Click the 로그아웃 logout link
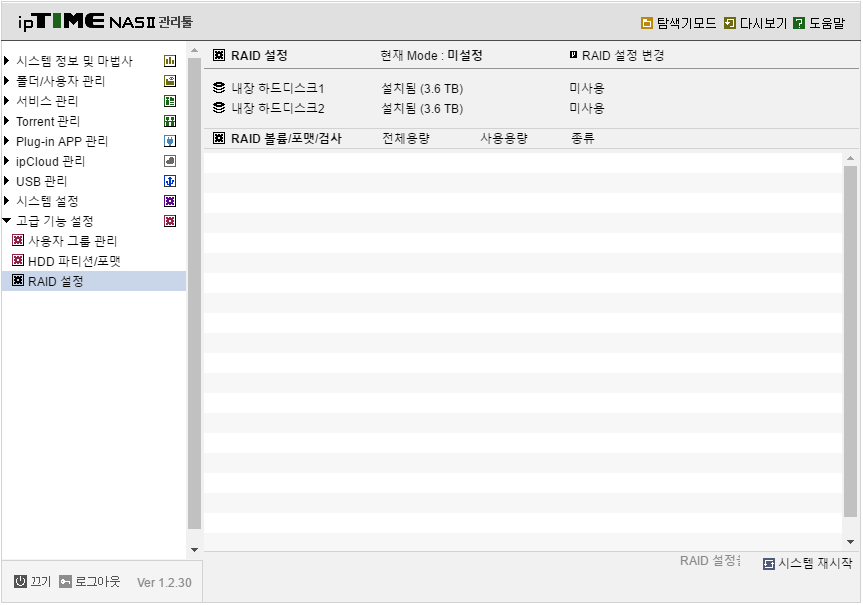Viewport: 863px width, 605px height. coord(97,581)
